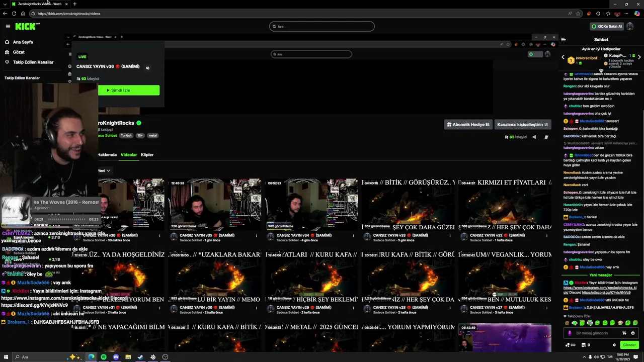Open chat settings gear icon
This screenshot has width=644, height=362.
coord(614,345)
